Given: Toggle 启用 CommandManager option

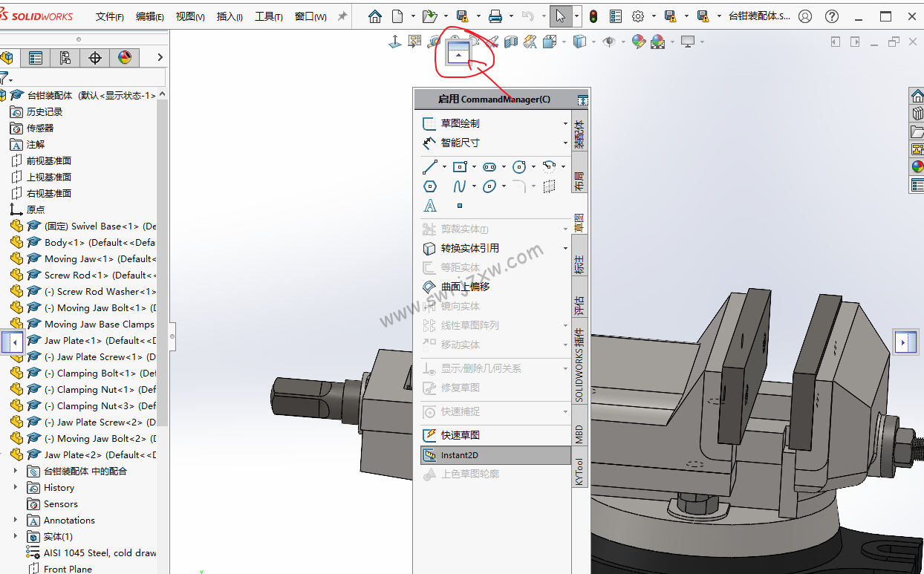Looking at the screenshot, I should 494,99.
